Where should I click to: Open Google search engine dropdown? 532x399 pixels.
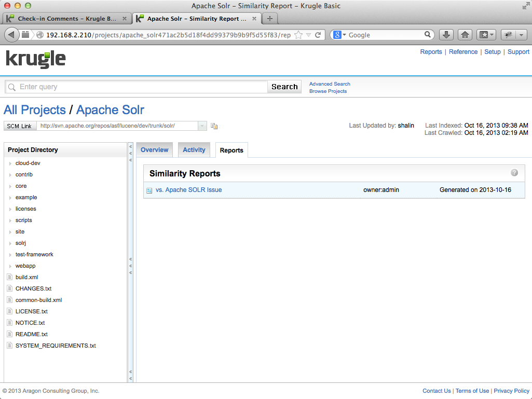[x=344, y=35]
